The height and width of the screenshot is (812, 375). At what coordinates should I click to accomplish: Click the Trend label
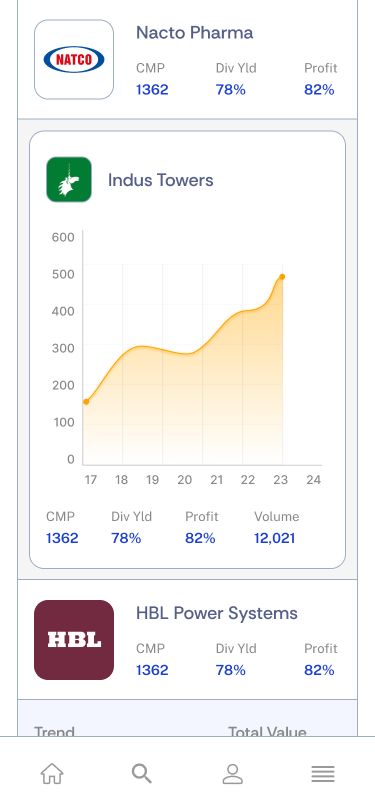[54, 731]
